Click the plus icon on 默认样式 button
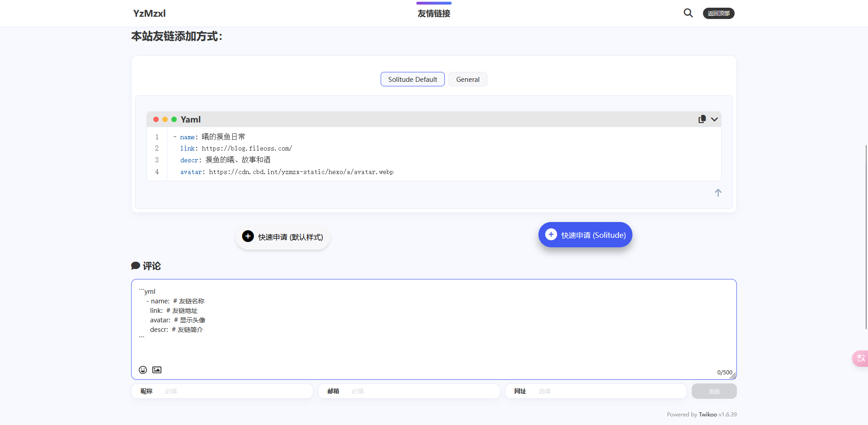Viewport: 868px width, 425px height. [x=248, y=236]
